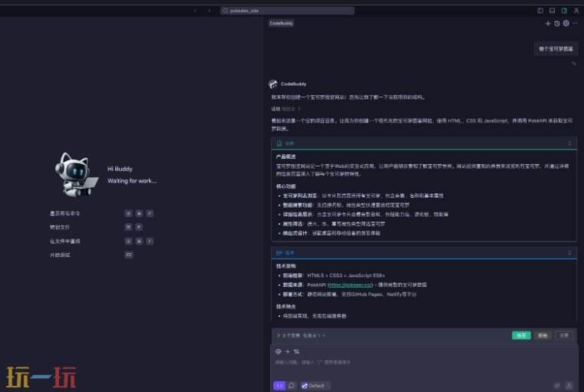Click the CodeBuddy avatar icon

tap(273, 84)
